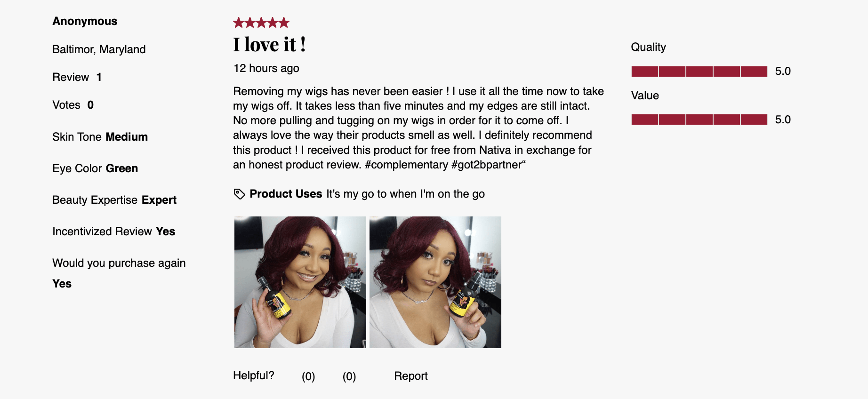Click the Quality rating bar

click(x=699, y=72)
